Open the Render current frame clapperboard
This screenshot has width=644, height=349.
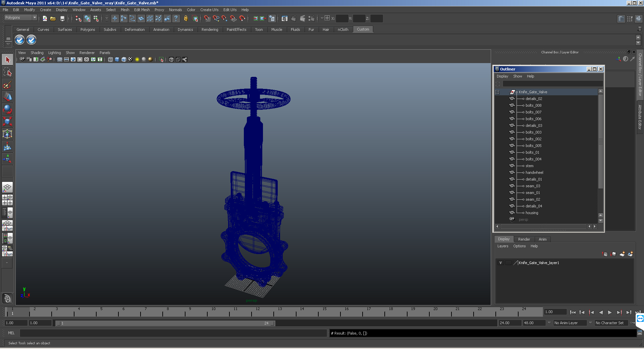click(293, 18)
